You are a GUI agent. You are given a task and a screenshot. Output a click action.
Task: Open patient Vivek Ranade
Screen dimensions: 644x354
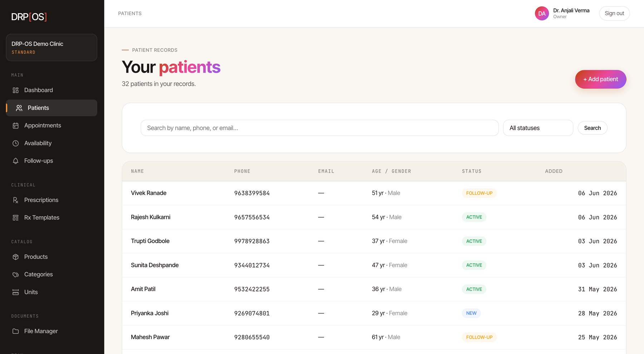click(148, 193)
